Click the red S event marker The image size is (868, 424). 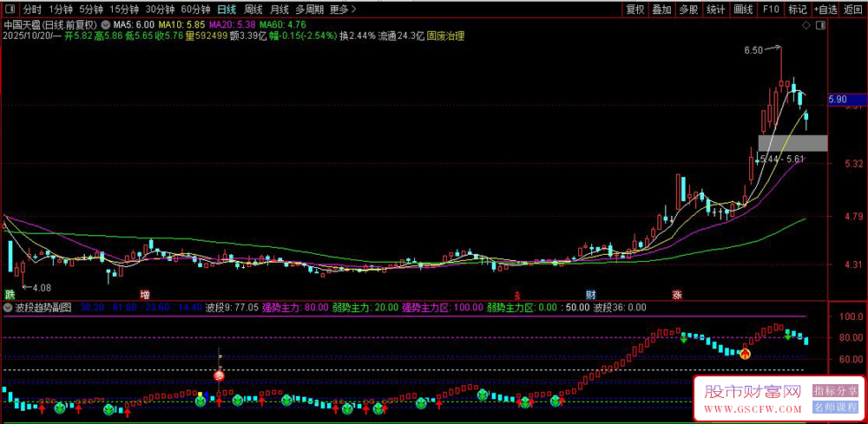517,295
